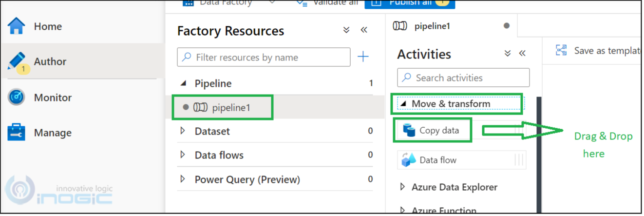Collapse the Pipeline tree node
Screen dimensions: 644x216
[183, 83]
